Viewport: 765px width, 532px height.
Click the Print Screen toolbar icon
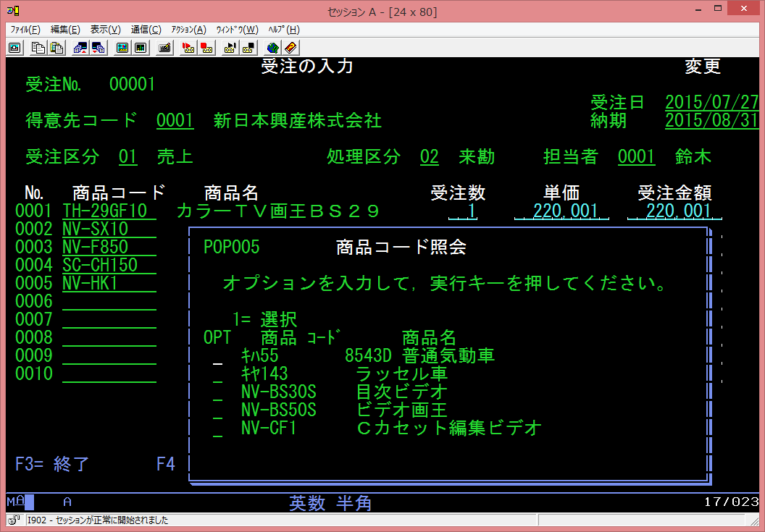[x=14, y=48]
